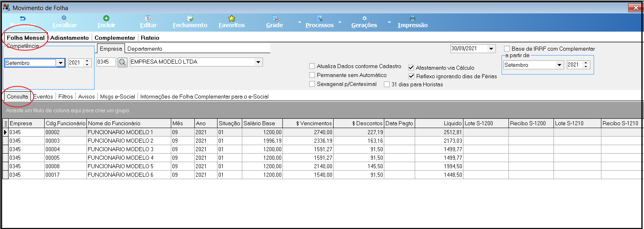
Task: Expand the Grade toolbar dropdown arrow
Action: [300, 22]
